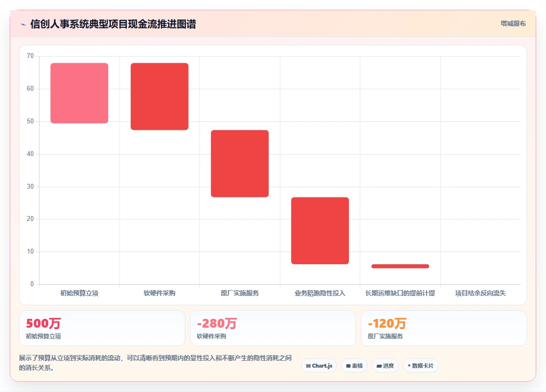Click x-axis label 软硬件采购
This screenshot has height=392, width=546.
pyautogui.click(x=159, y=293)
